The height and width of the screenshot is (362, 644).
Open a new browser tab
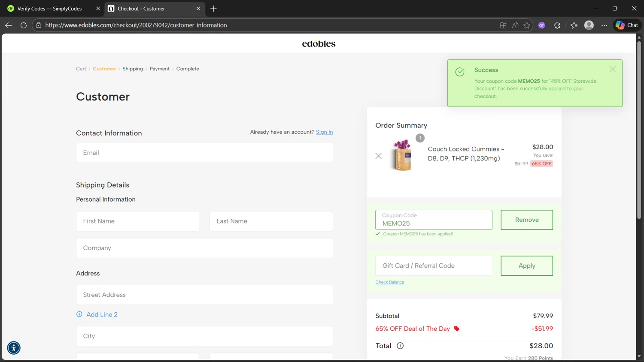pos(213,9)
